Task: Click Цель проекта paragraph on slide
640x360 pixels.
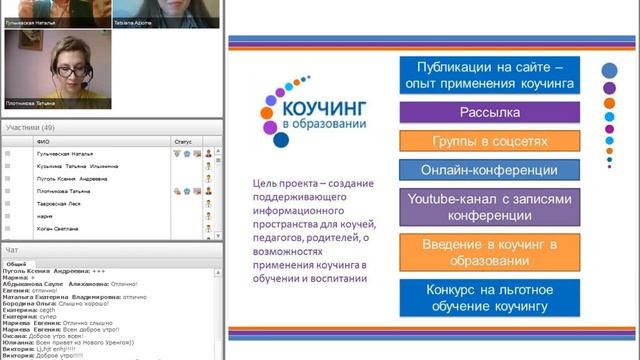Action: point(313,231)
